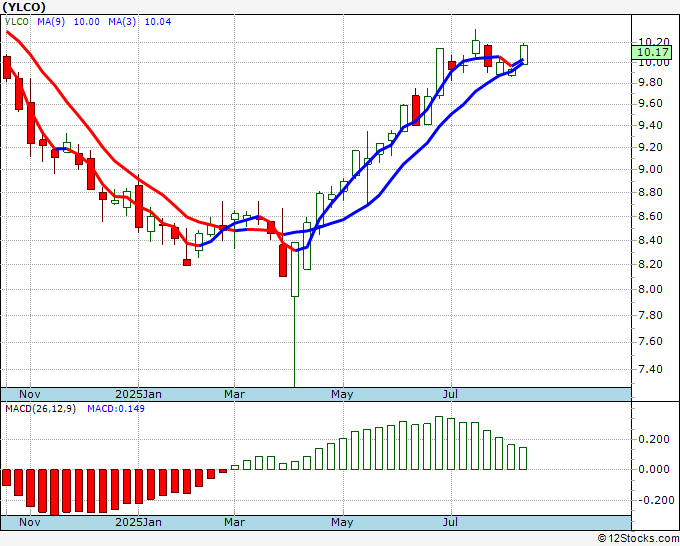Click the 0.000 MACD axis label

coord(654,469)
